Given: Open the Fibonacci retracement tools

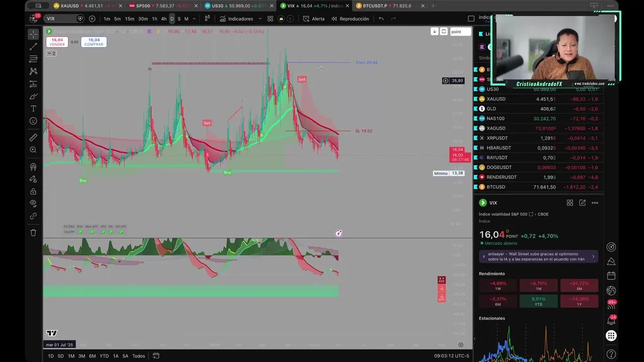Looking at the screenshot, I should point(33,59).
